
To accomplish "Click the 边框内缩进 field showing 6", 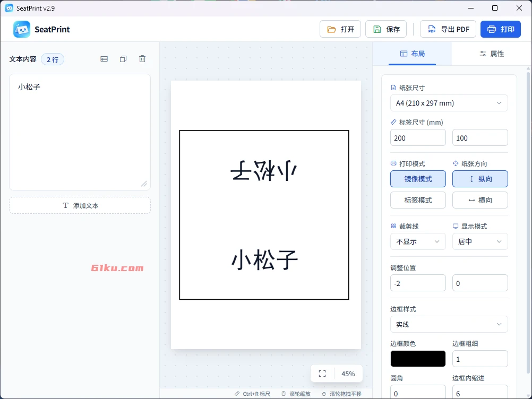I will coord(480,392).
